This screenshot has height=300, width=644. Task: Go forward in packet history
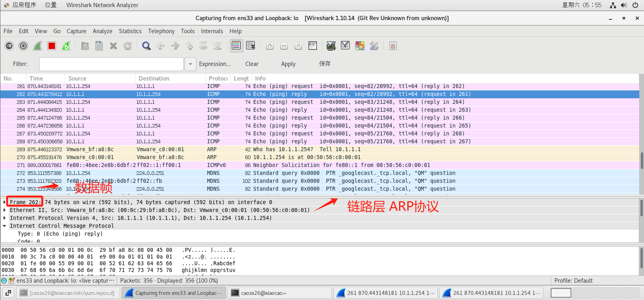pos(175,46)
